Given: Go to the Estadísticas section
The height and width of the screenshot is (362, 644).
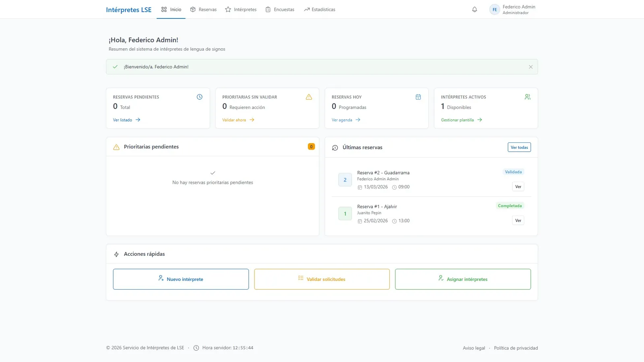Looking at the screenshot, I should click(x=320, y=9).
